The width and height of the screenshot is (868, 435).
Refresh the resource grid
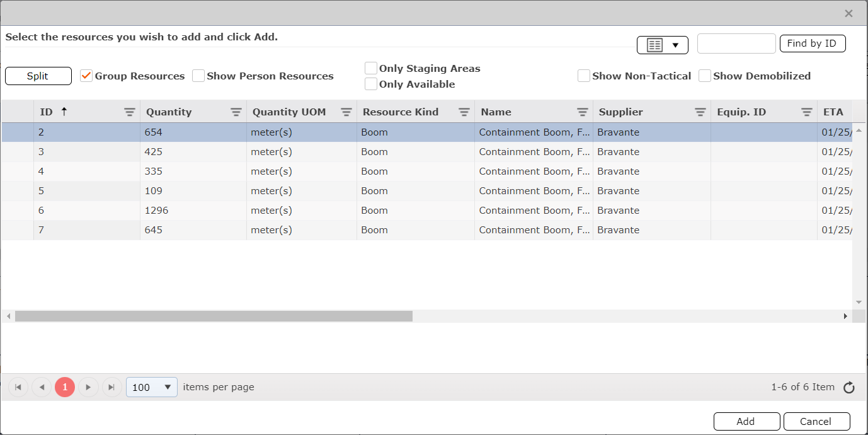click(x=848, y=388)
